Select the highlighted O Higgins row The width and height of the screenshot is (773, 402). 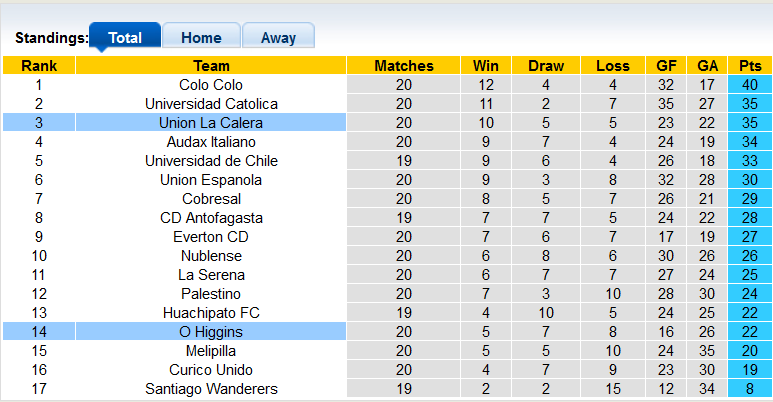[211, 332]
